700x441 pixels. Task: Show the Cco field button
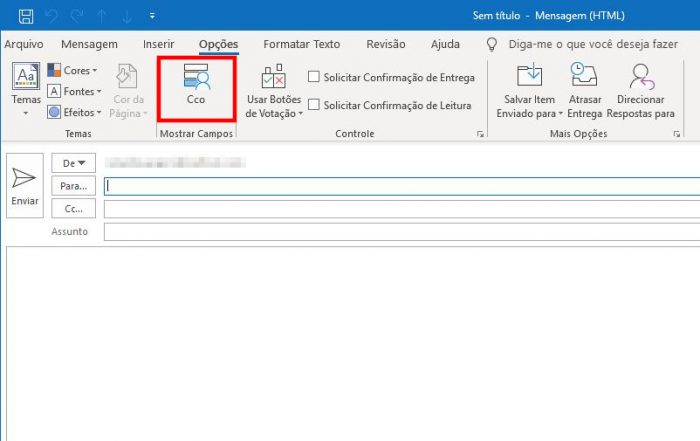tap(196, 89)
